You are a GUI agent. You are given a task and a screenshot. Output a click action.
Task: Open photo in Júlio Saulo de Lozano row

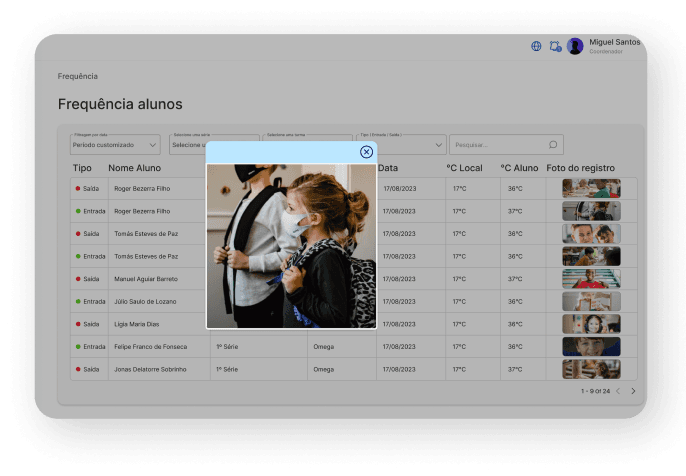pyautogui.click(x=591, y=301)
